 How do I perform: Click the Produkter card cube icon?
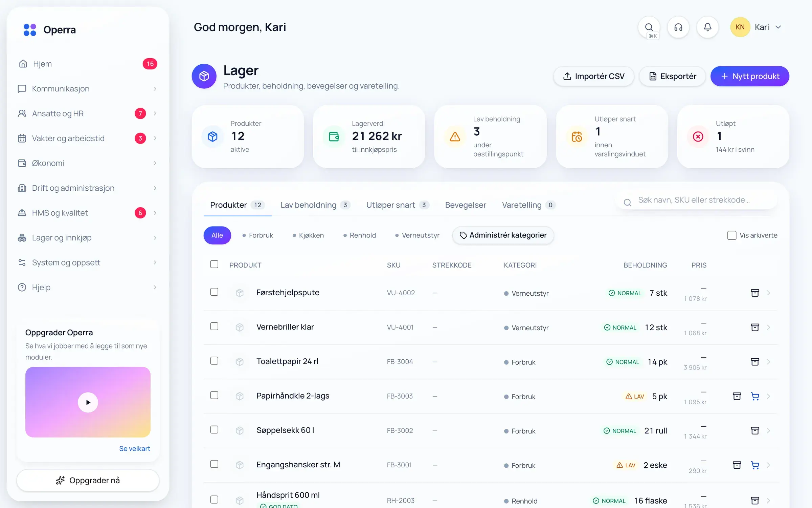point(212,136)
